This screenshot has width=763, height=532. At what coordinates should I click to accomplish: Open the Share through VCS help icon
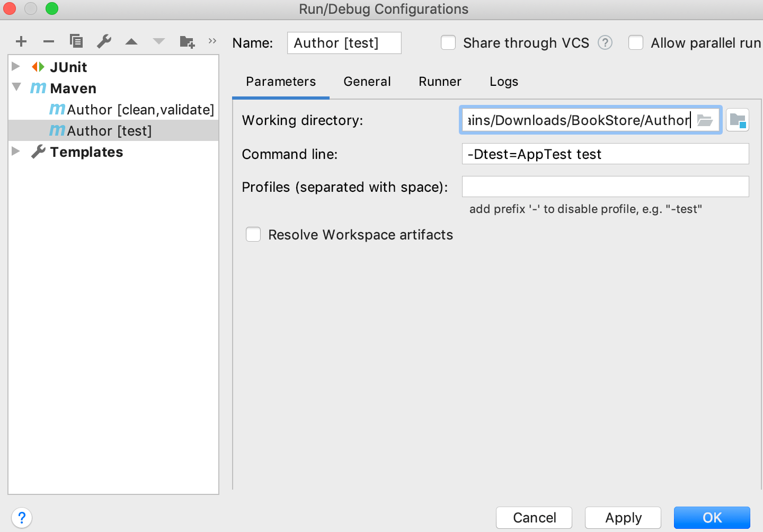605,43
